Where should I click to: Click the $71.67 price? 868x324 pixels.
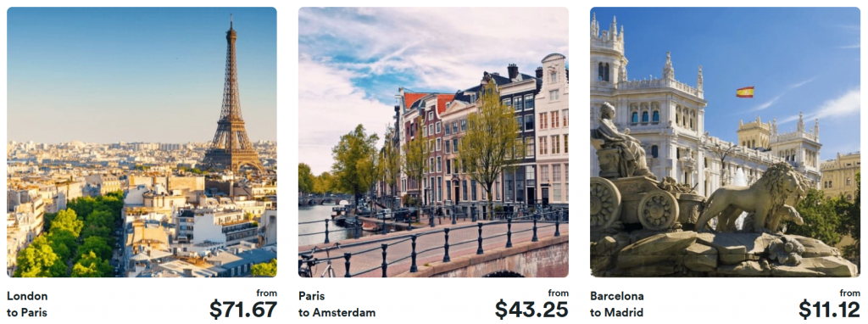click(x=243, y=310)
